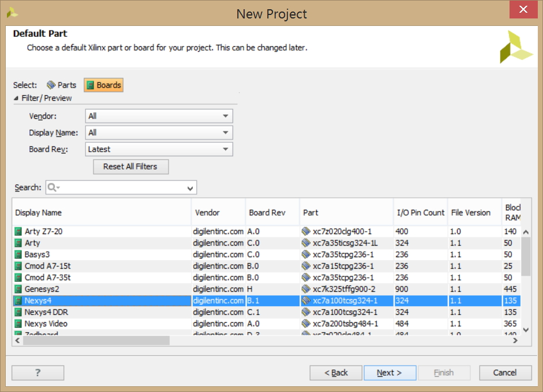The image size is (543, 392).
Task: Expand the search history dropdown arrow
Action: coord(190,188)
